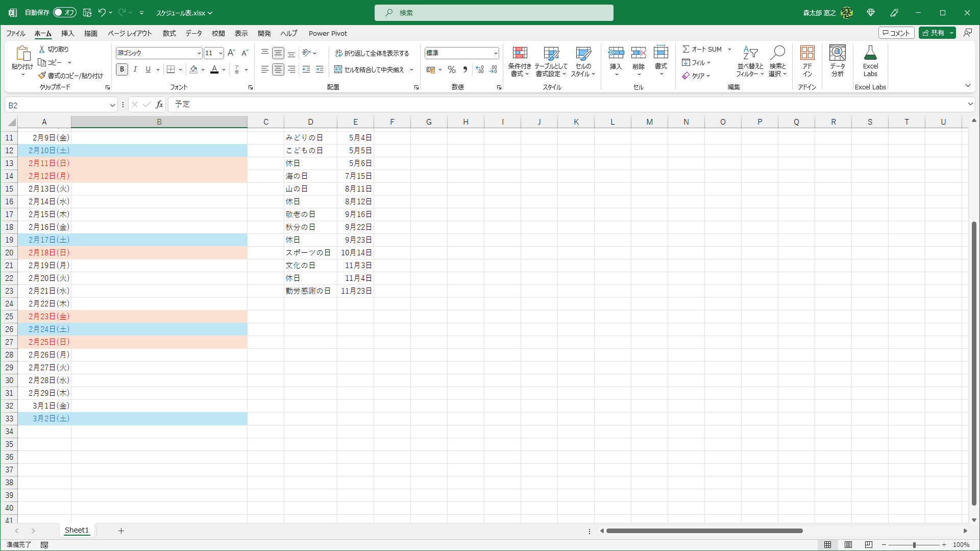Viewport: 980px width, 551px height.
Task: Toggle center horizontal alignment
Action: (278, 69)
